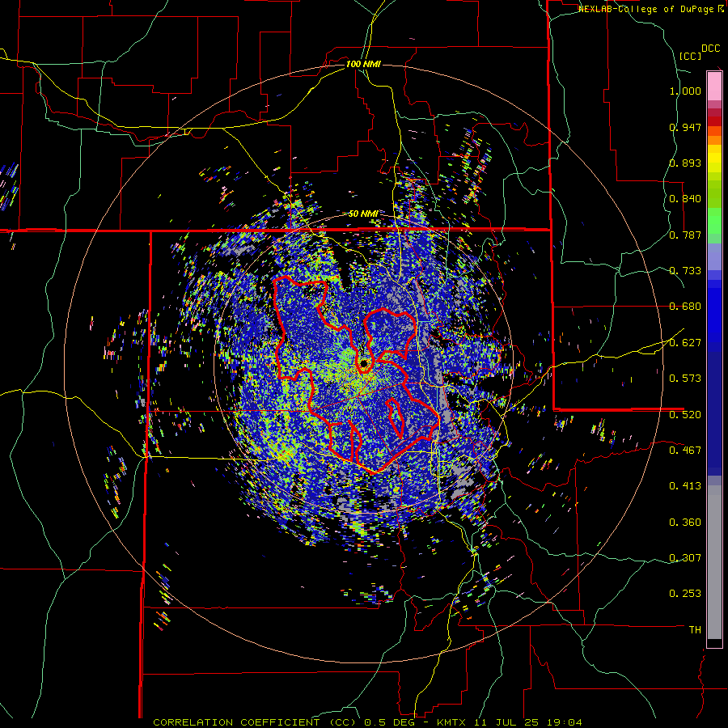
Task: Select the 0.733 colorbar value label
Action: pyautogui.click(x=685, y=271)
